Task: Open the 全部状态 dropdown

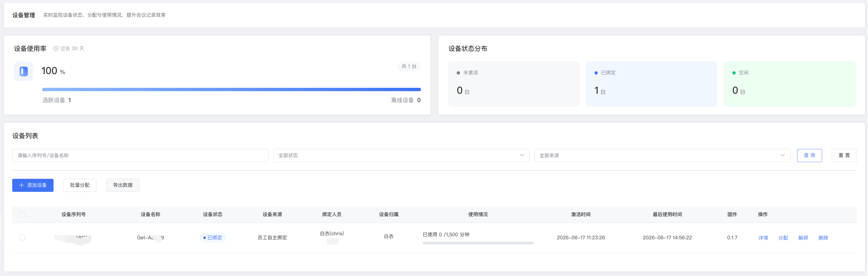Action: [x=401, y=155]
